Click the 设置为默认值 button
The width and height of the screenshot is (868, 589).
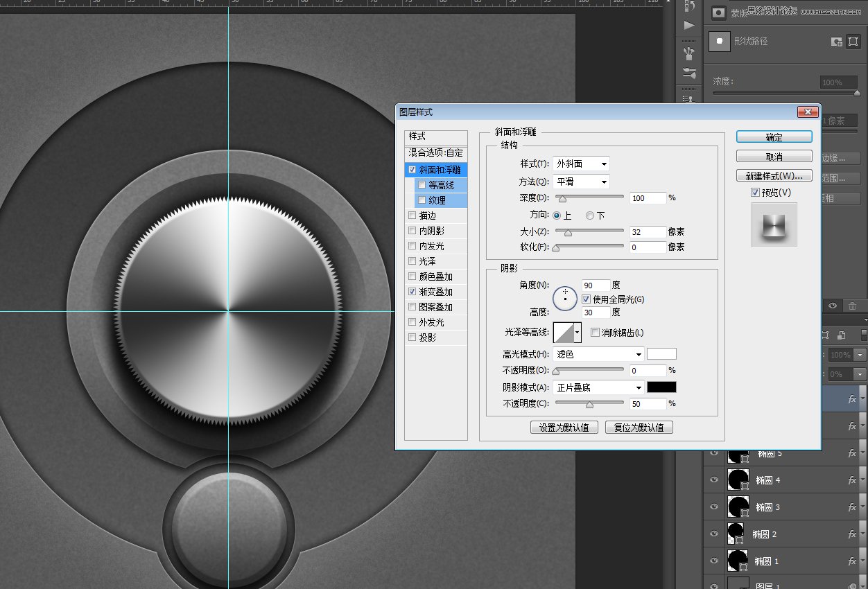click(x=564, y=427)
